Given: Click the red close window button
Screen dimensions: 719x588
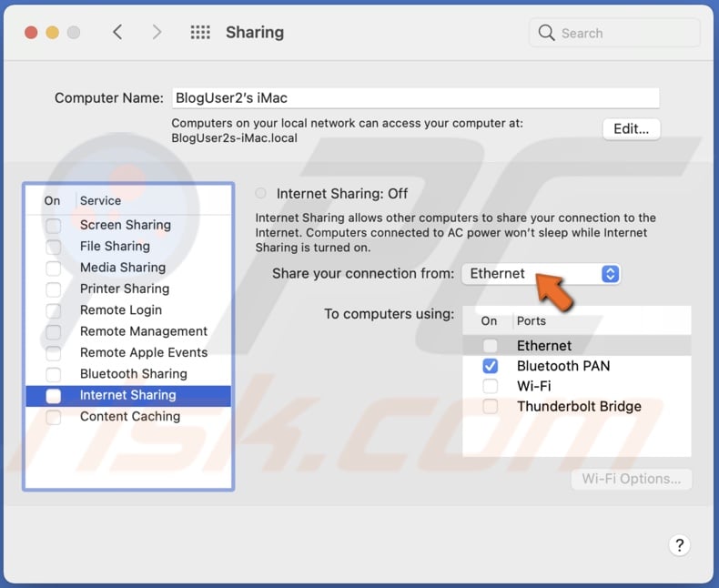Looking at the screenshot, I should click(31, 33).
